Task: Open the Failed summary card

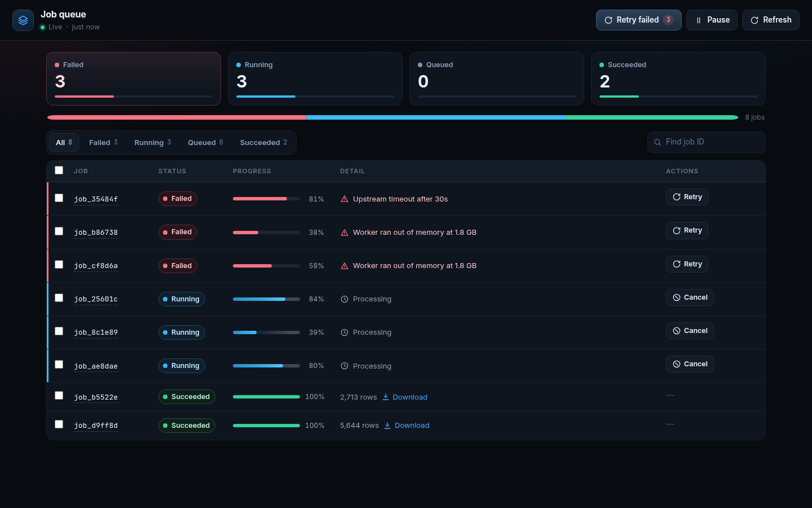Action: (x=133, y=78)
